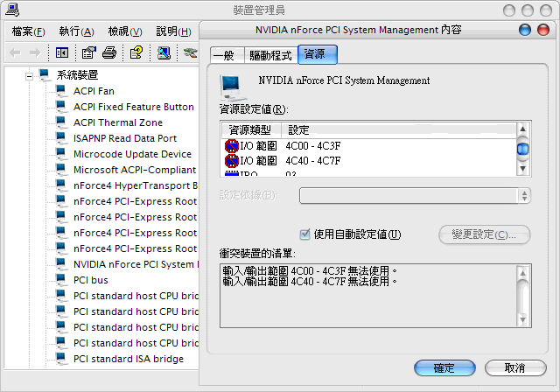
Task: Click the ACPI Fixed Feature Button icon
Action: pos(62,107)
